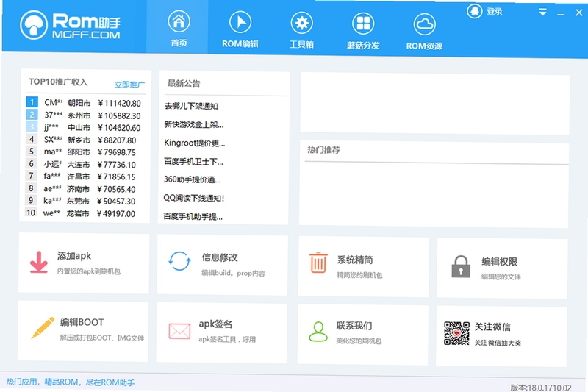Image resolution: width=588 pixels, height=392 pixels.
Task: Click the orange trash icon for 系统精简
Action: pos(318,263)
